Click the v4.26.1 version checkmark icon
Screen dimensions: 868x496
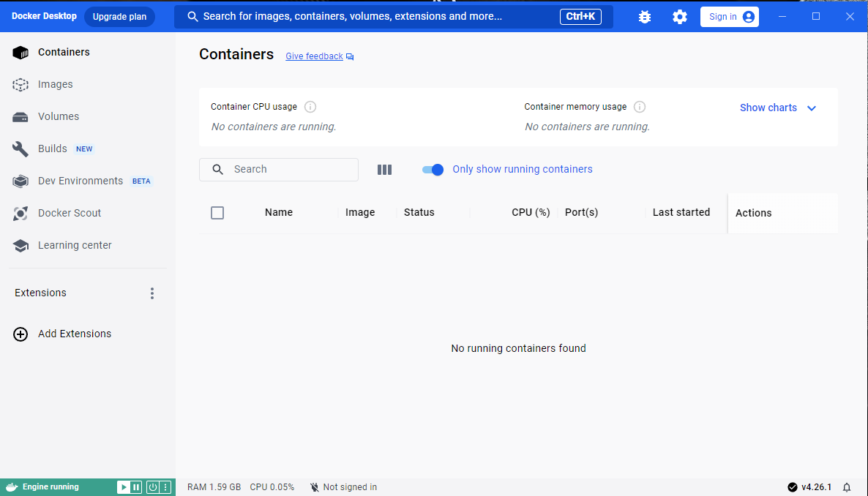coord(793,487)
